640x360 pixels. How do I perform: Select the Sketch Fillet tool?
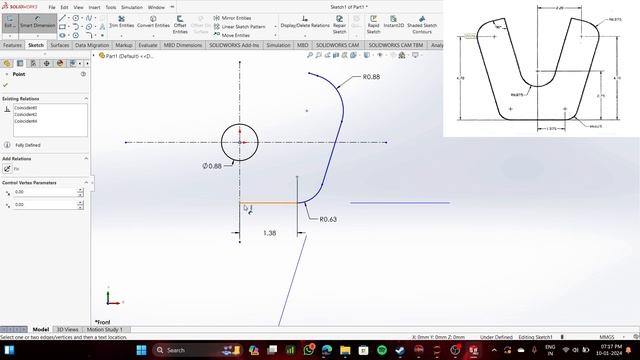click(x=89, y=35)
